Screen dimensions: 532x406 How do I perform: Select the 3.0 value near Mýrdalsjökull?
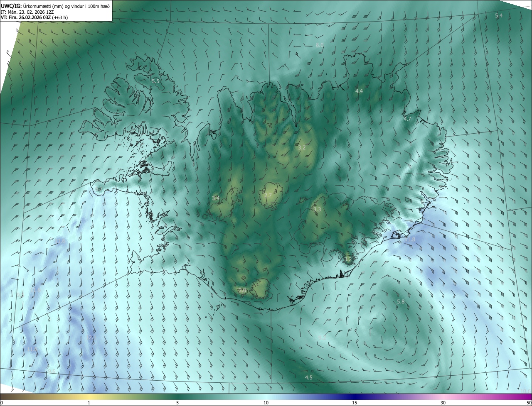(x=242, y=291)
